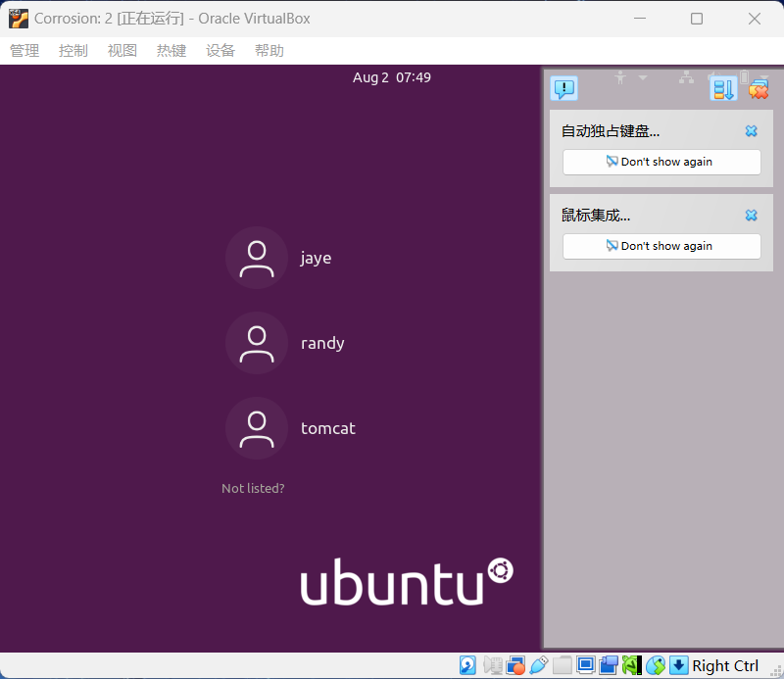Click the display monitor status icon
The height and width of the screenshot is (679, 784).
pos(585,665)
